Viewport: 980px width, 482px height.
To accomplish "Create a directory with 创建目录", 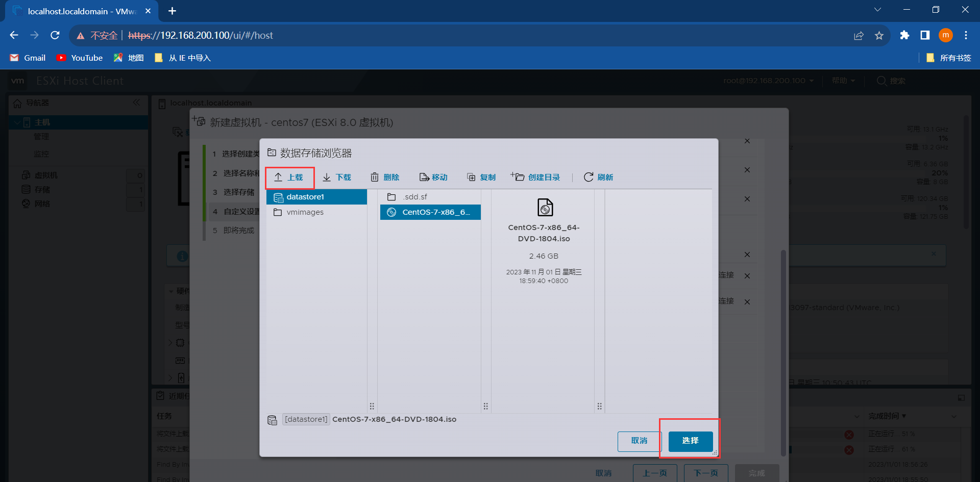I will (535, 177).
